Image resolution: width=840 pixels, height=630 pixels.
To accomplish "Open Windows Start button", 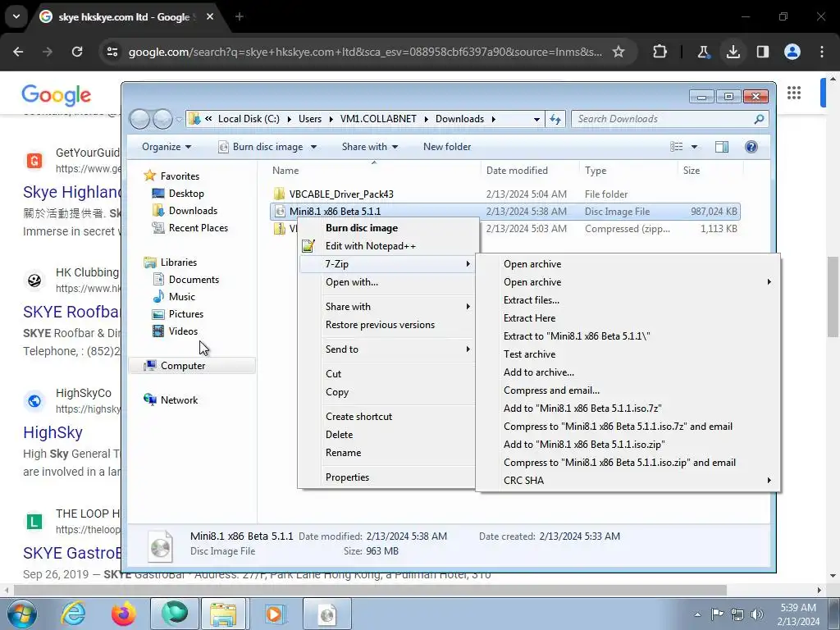I will click(x=22, y=614).
